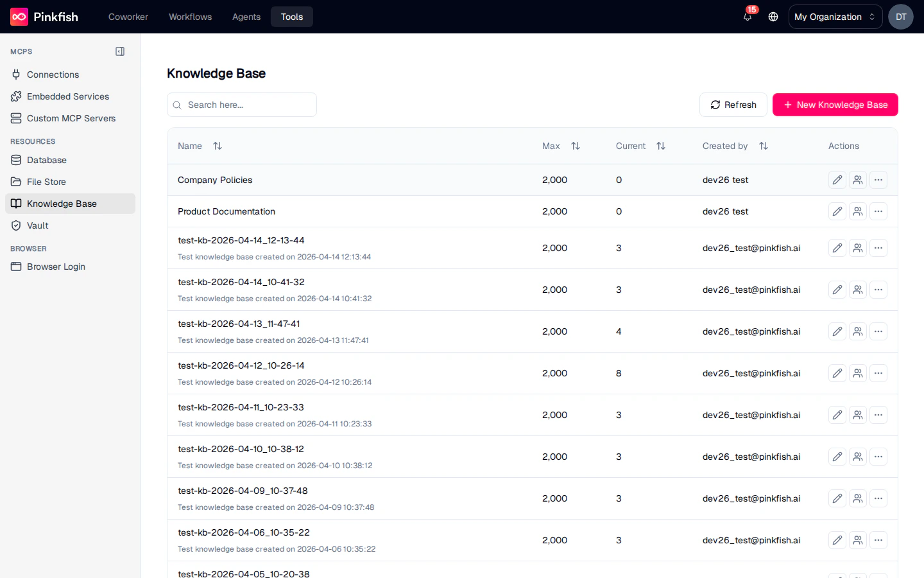
Task: Toggle sorting on the Name column
Action: pyautogui.click(x=218, y=146)
